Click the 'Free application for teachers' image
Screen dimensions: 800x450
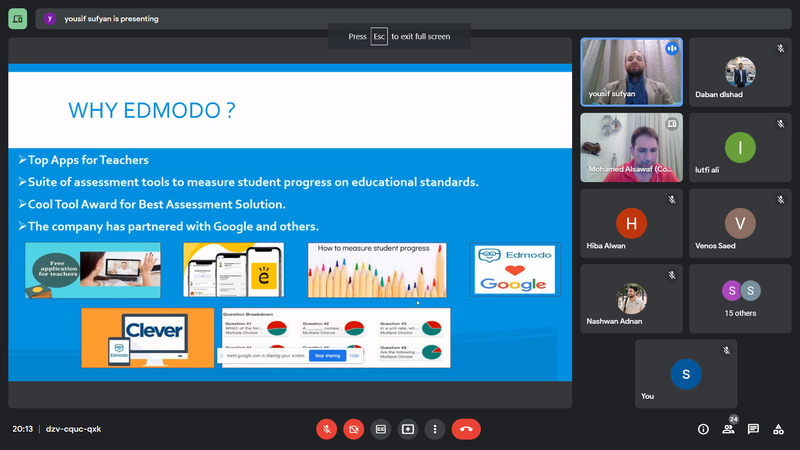tap(93, 270)
